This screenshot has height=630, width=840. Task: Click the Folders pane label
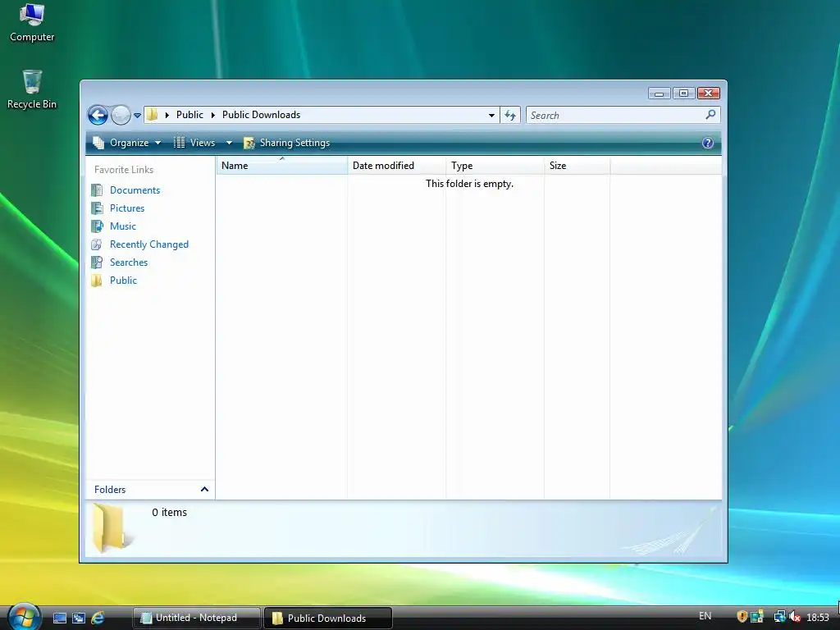tap(110, 490)
